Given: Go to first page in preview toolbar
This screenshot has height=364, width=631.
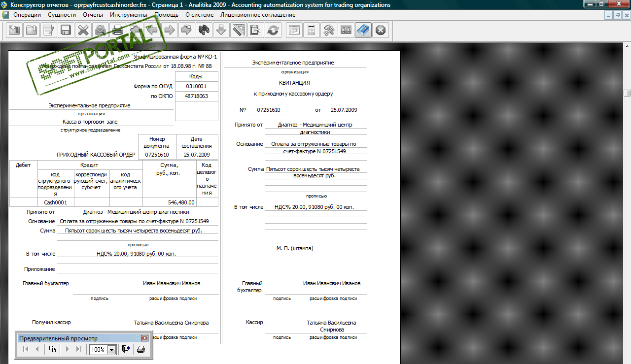Looking at the screenshot, I should click(x=26, y=349).
